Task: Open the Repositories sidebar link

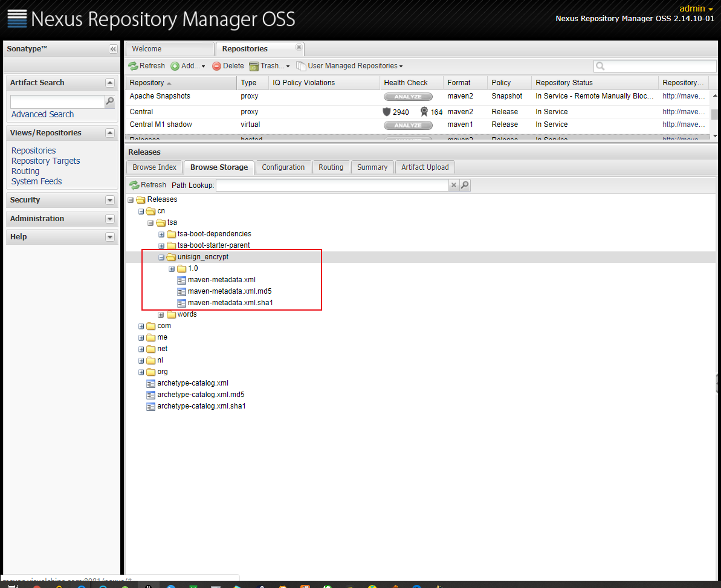Action: [34, 151]
